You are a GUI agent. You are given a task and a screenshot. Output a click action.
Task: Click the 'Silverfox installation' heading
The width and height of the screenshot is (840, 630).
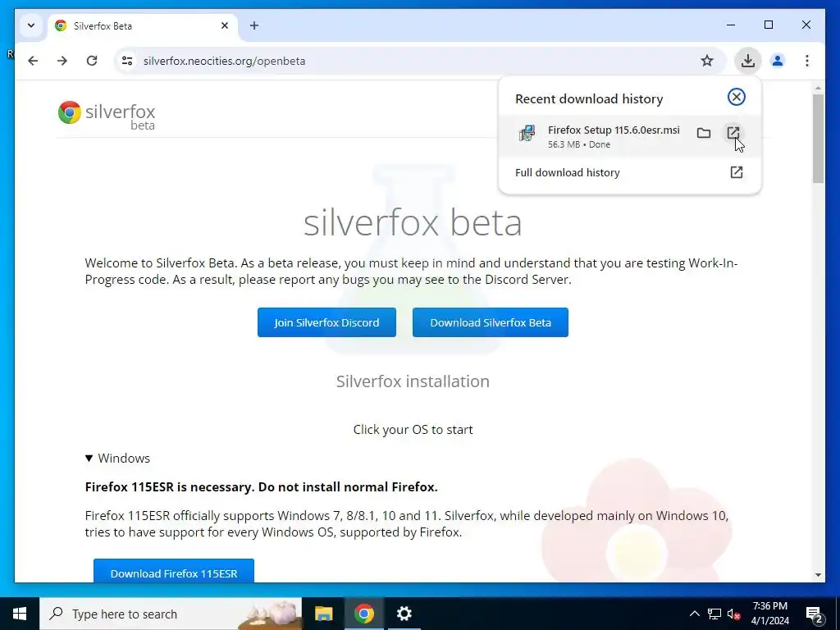(x=413, y=381)
